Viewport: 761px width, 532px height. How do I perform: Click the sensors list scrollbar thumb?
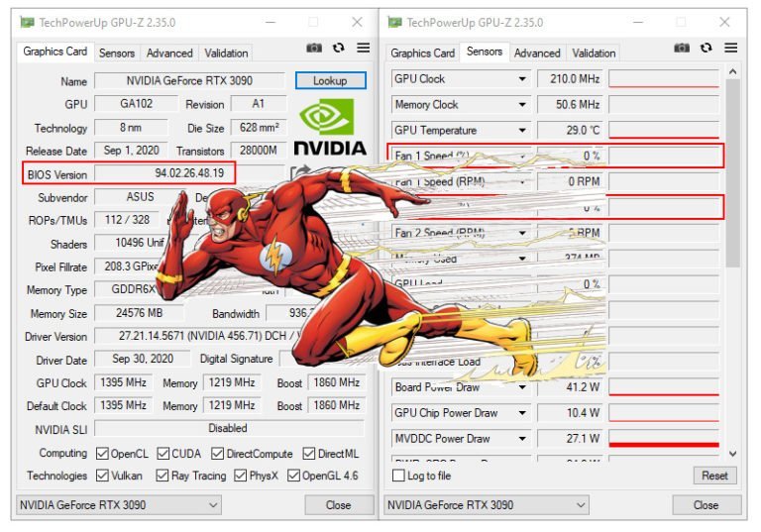pos(733,173)
